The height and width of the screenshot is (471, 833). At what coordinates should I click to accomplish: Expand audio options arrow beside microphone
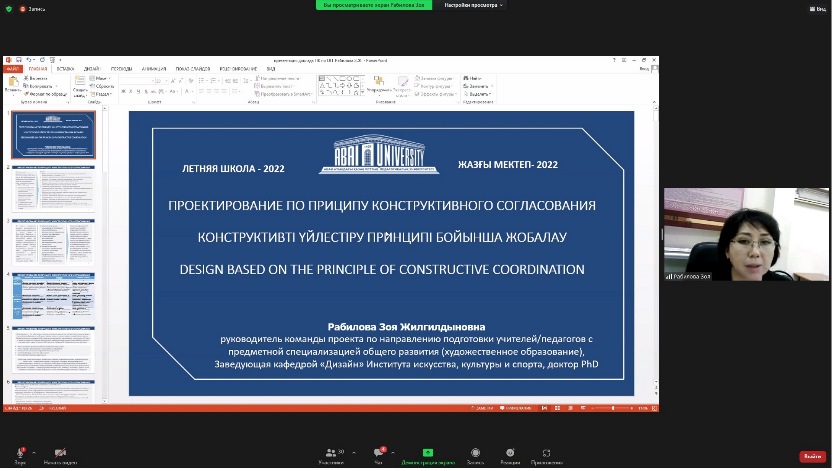33,452
